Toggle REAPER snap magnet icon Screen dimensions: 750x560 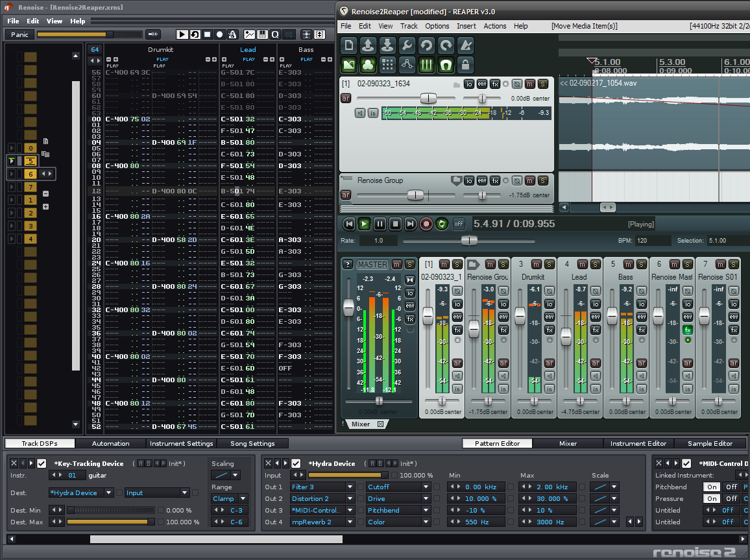(x=446, y=64)
